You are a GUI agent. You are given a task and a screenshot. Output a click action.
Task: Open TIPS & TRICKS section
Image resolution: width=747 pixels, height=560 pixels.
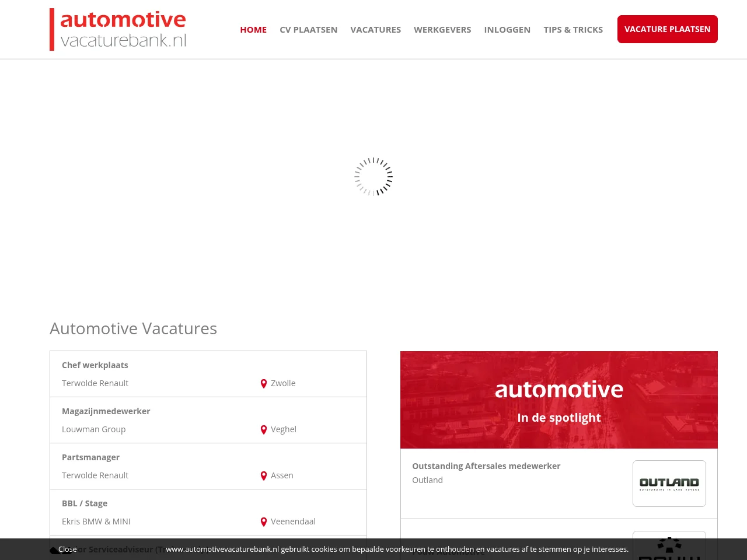pos(573,30)
